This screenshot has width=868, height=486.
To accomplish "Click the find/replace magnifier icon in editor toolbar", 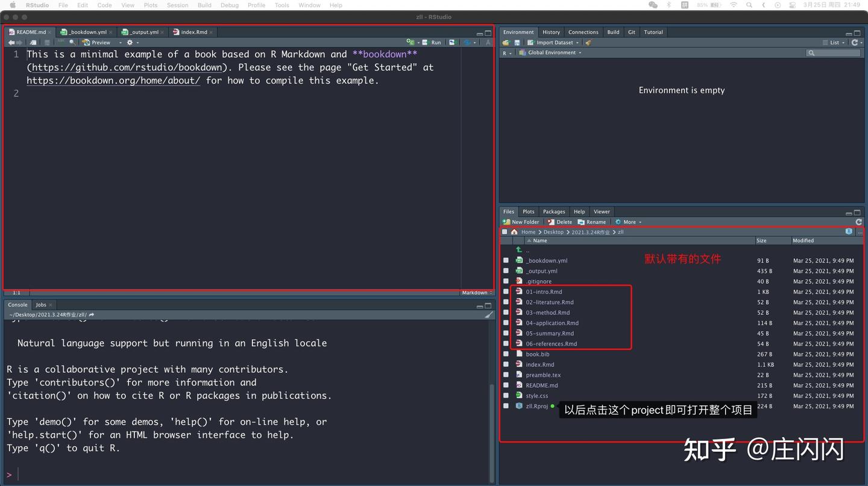I will coord(72,42).
